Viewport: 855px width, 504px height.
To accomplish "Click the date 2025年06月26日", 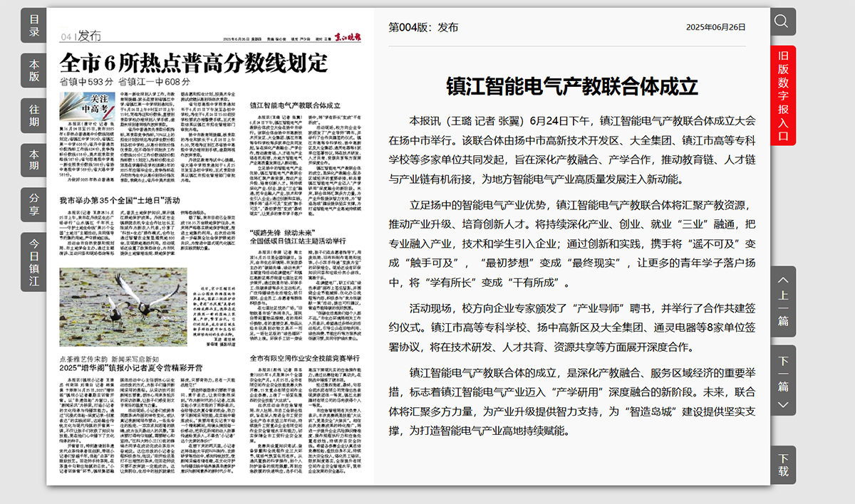I will pos(715,27).
